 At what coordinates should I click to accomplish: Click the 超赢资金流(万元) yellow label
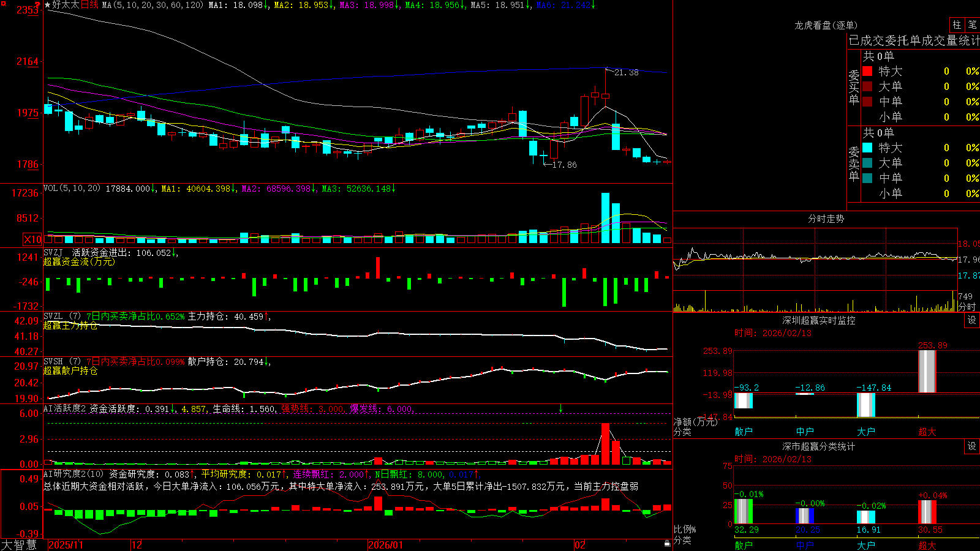coord(79,261)
